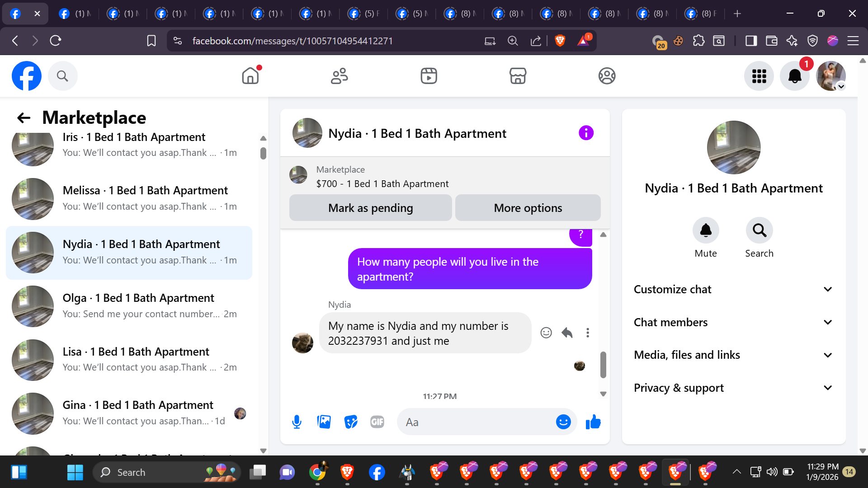Expand Customize chat section
868x488 pixels.
tap(733, 290)
